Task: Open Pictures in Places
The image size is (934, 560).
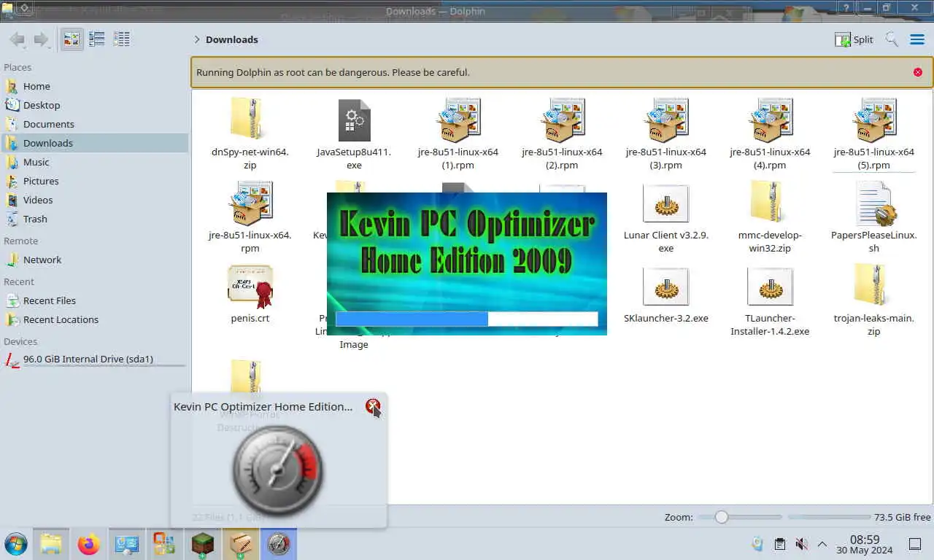Action: pos(95,181)
